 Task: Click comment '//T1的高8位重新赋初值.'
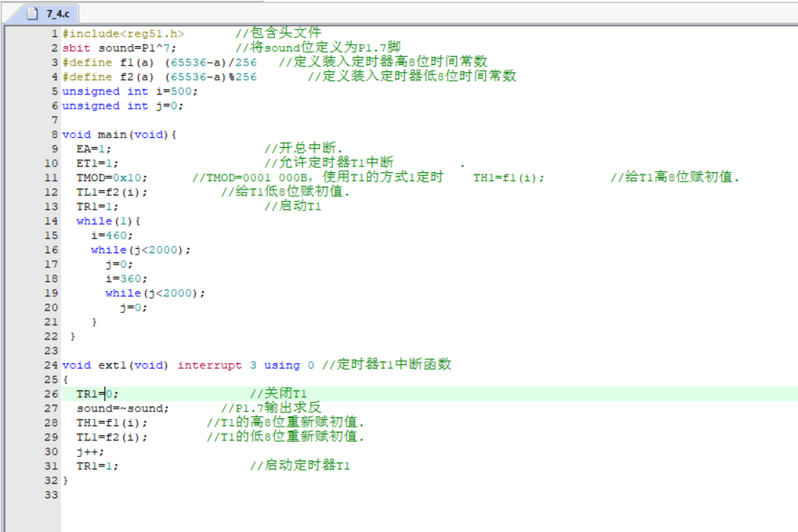[286, 422]
